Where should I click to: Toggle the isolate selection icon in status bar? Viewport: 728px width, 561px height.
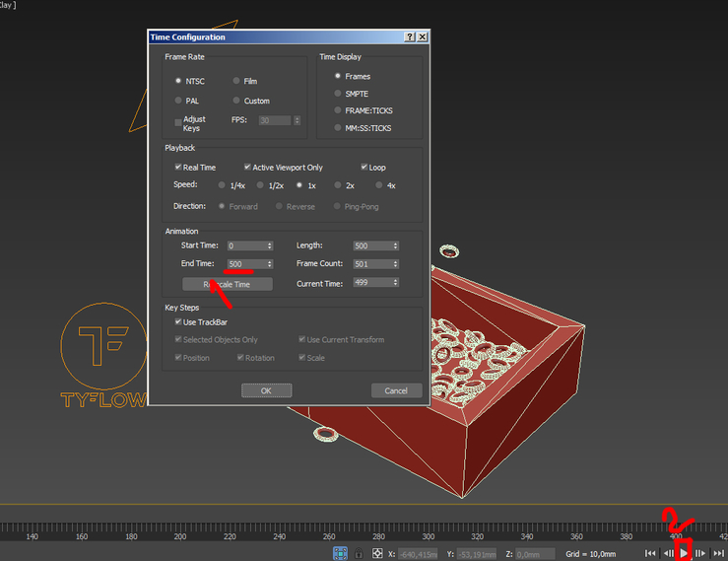click(x=340, y=553)
